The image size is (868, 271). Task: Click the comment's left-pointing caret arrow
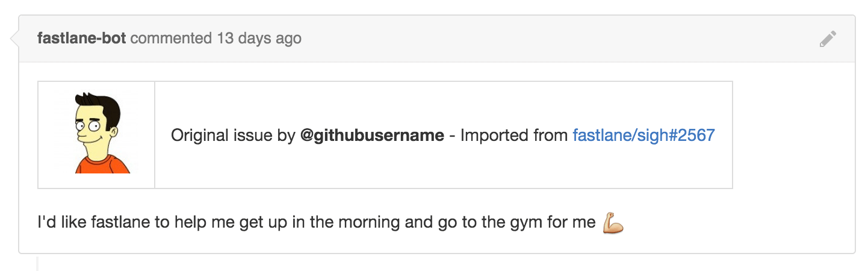point(14,39)
